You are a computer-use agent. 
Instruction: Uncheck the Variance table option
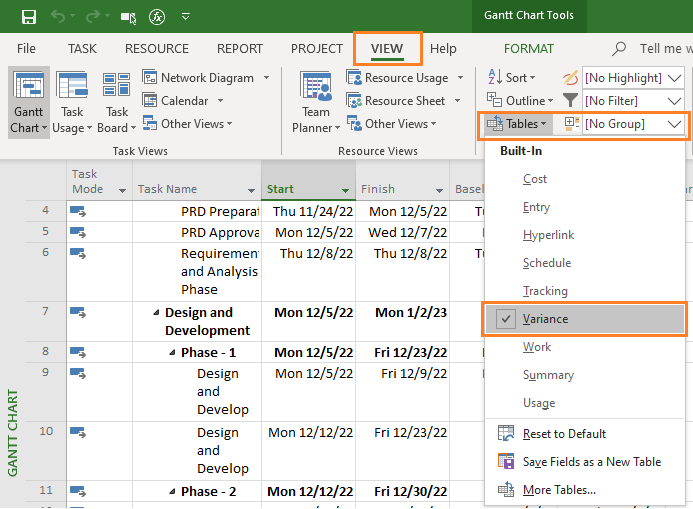[x=584, y=319]
